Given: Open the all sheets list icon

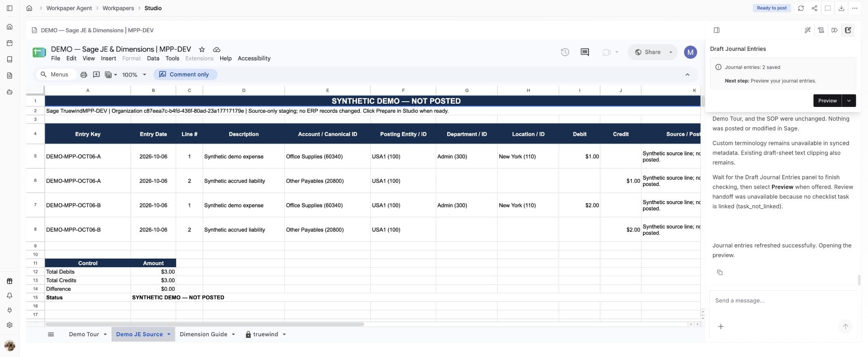Looking at the screenshot, I should [x=51, y=334].
